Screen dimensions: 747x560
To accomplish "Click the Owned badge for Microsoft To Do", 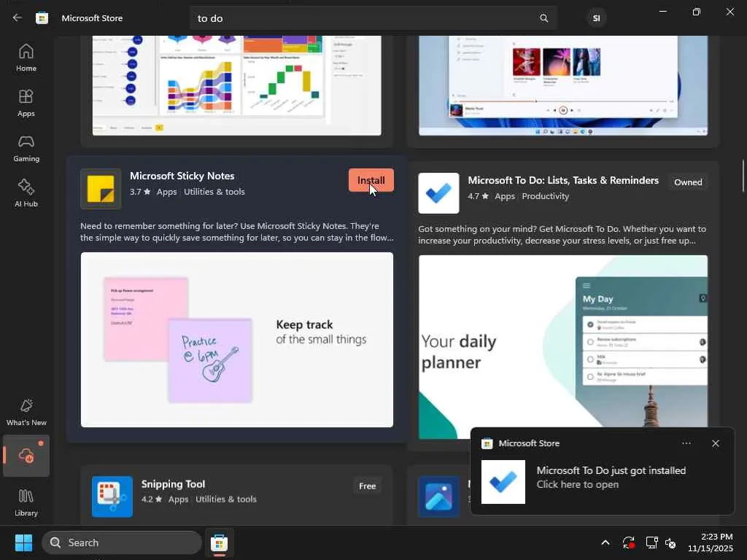I will pos(688,182).
